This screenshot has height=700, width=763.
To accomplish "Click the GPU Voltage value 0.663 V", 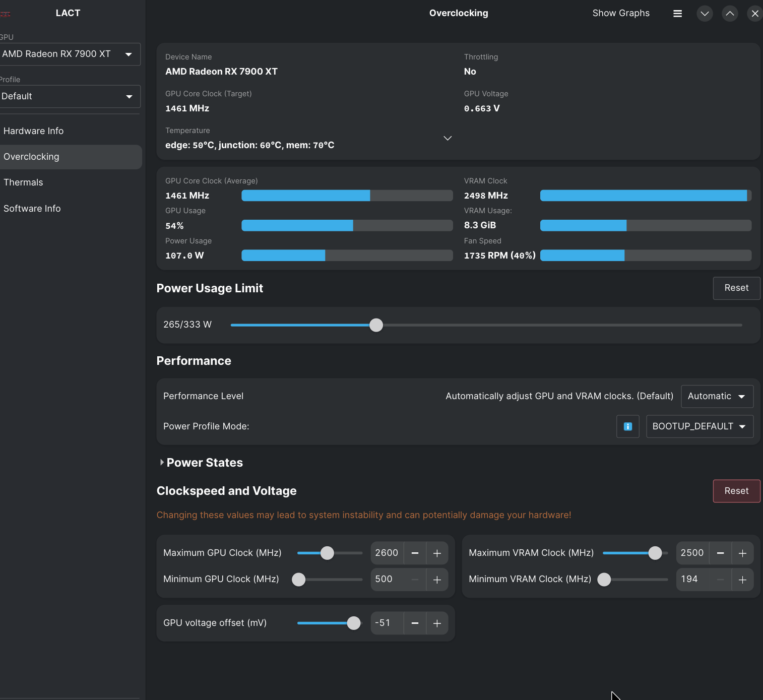I will point(482,108).
